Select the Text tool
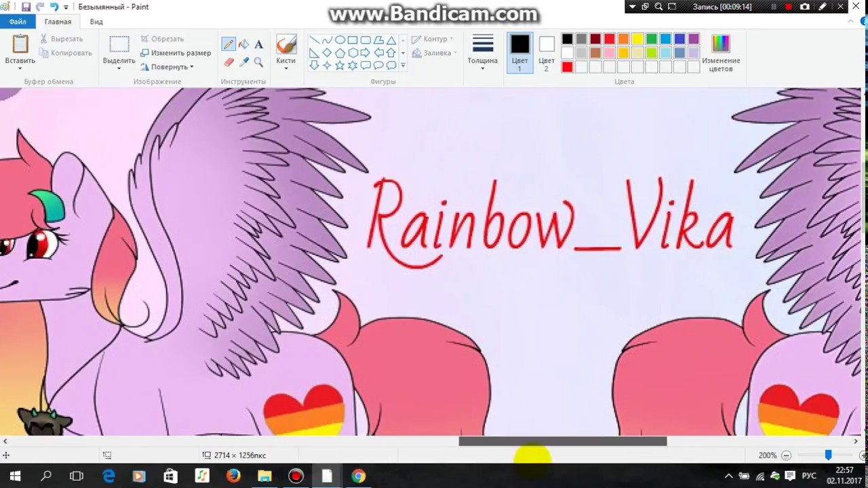 pyautogui.click(x=258, y=45)
